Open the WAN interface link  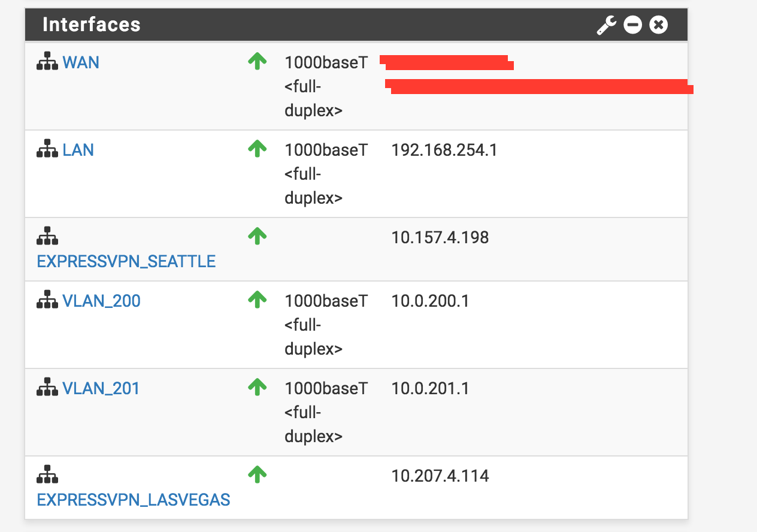click(81, 62)
